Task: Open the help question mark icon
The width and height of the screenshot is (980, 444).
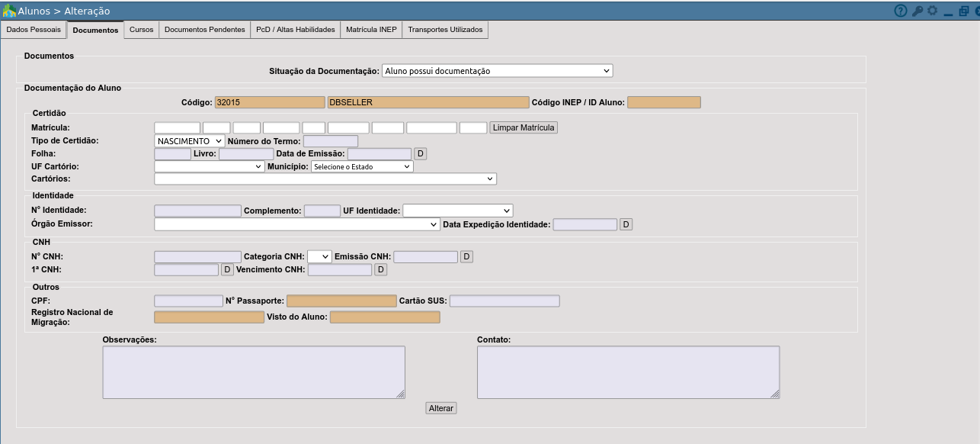Action: click(x=901, y=11)
